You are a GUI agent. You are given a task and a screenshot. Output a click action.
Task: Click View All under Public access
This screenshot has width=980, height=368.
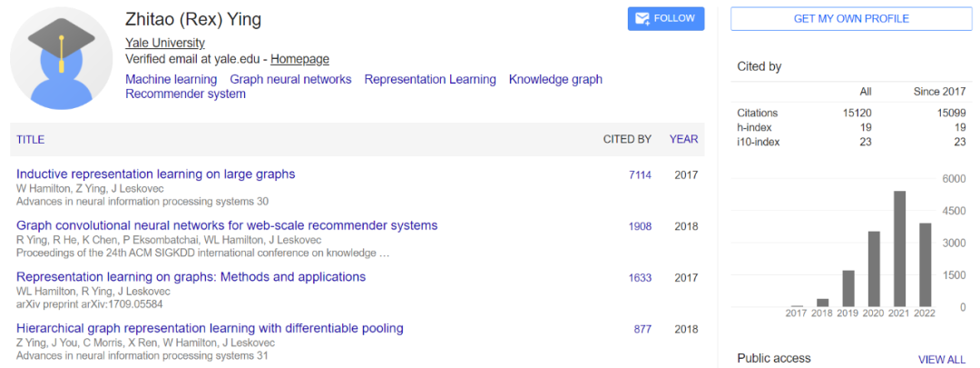click(942, 360)
